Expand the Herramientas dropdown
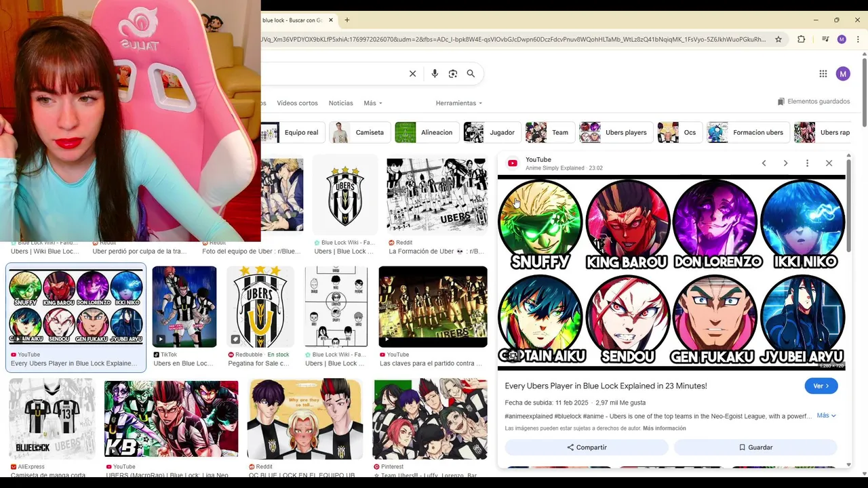Screen dimensions: 868x488 (459, 103)
